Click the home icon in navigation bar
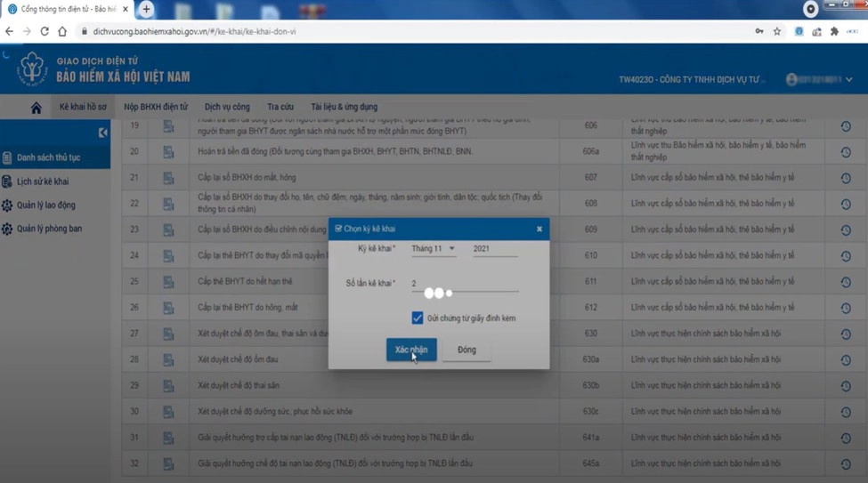 point(36,108)
